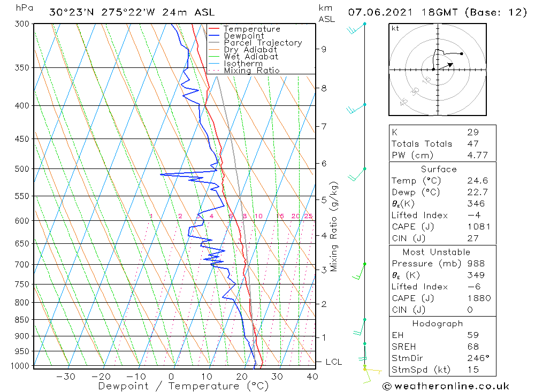This screenshot has height=392, width=535.
Task: Click the 1000 hPa pressure label
Action: [20, 366]
